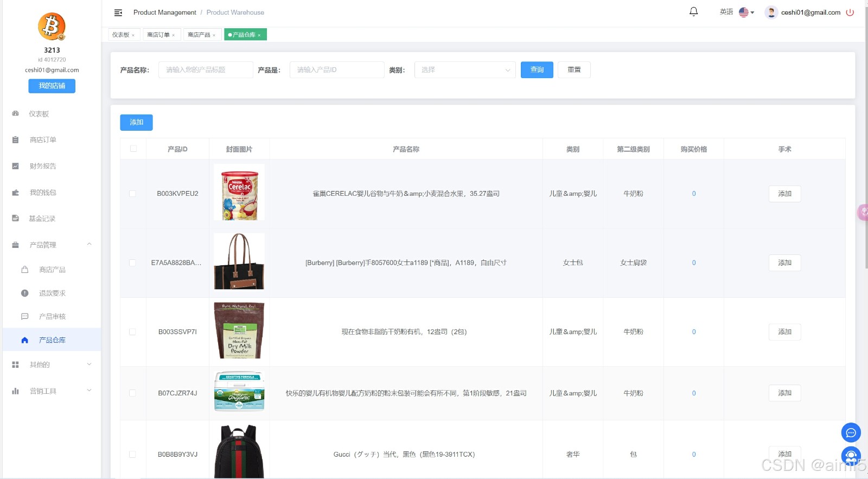Open the language flag dropdown
868x479 pixels.
point(746,12)
